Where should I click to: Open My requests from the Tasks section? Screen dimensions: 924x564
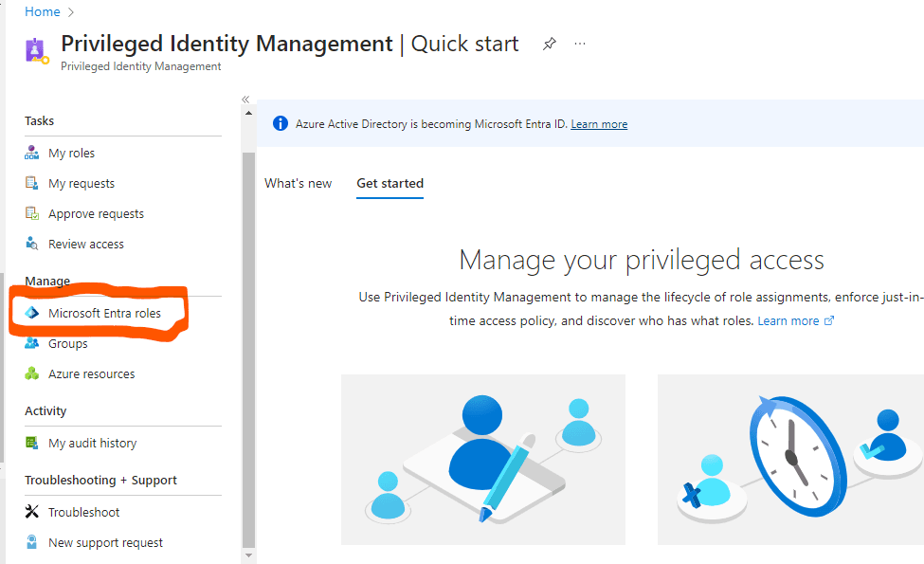pos(81,184)
